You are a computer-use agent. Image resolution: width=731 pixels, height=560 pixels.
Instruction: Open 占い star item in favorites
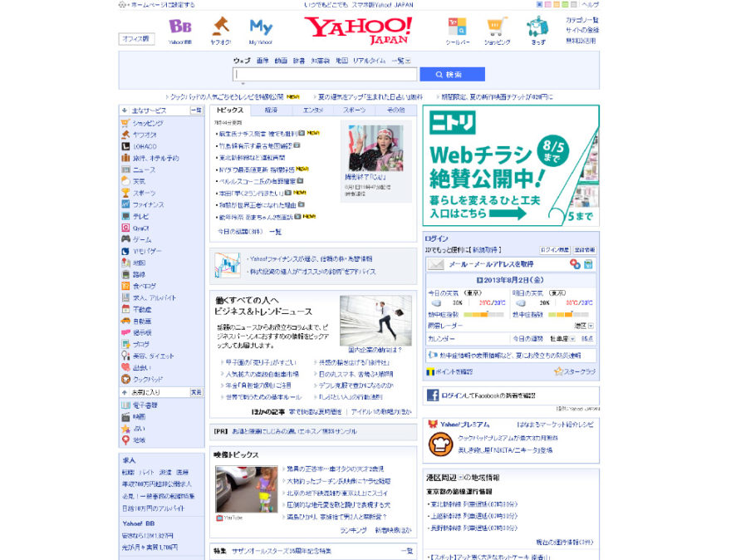pyautogui.click(x=139, y=429)
